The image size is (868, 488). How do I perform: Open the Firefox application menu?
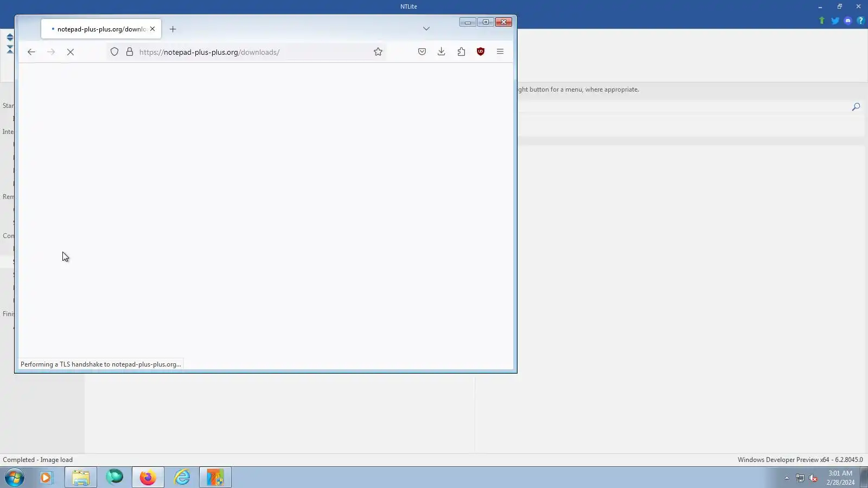point(500,52)
